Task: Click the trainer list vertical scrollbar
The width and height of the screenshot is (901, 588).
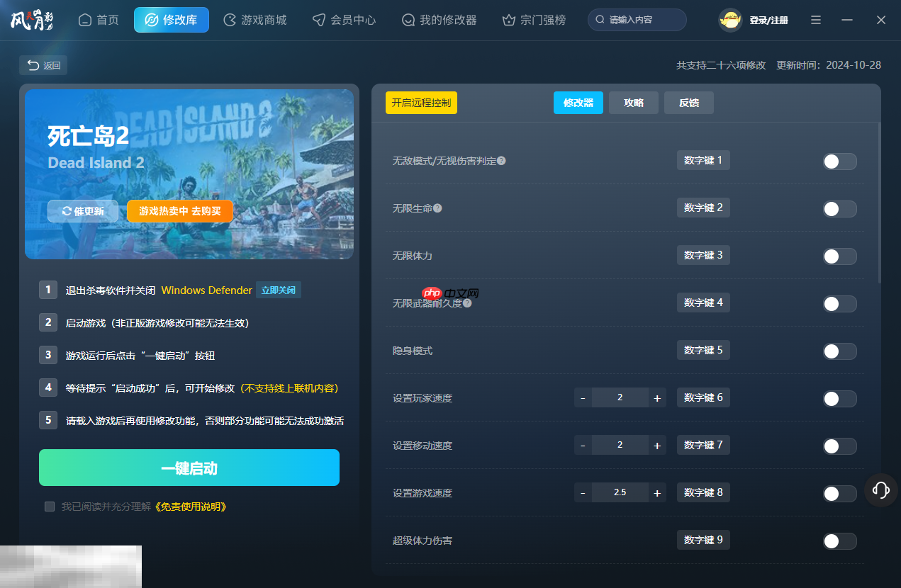Action: point(879,203)
